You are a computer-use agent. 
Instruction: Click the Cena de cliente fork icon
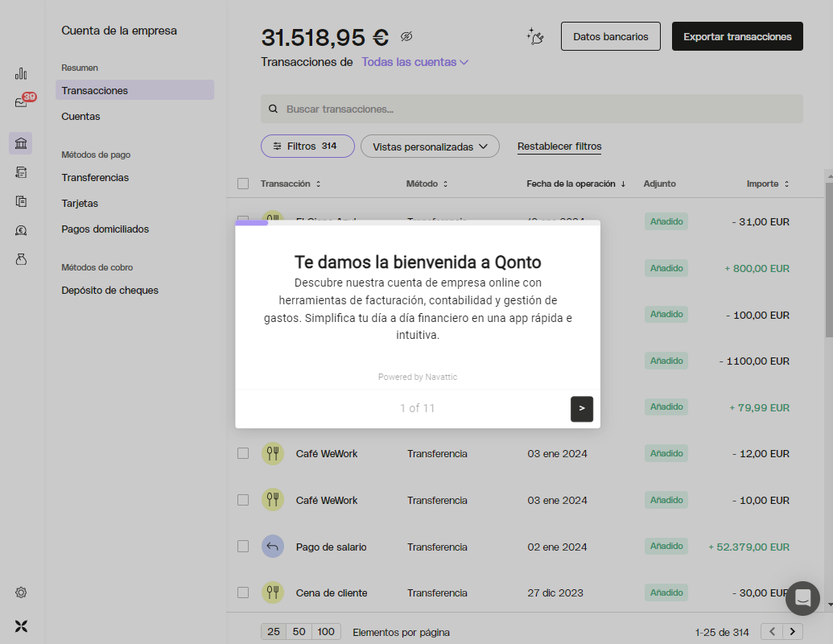273,592
